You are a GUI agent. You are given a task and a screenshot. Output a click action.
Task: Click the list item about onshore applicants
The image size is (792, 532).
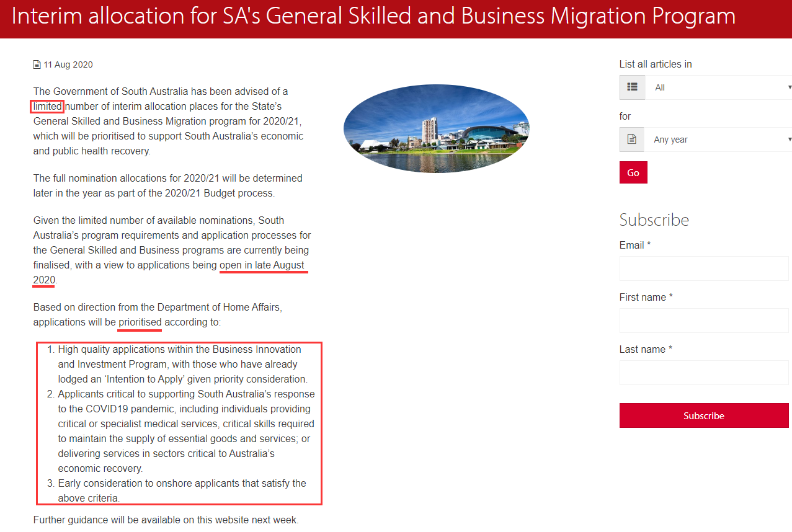coord(181,490)
